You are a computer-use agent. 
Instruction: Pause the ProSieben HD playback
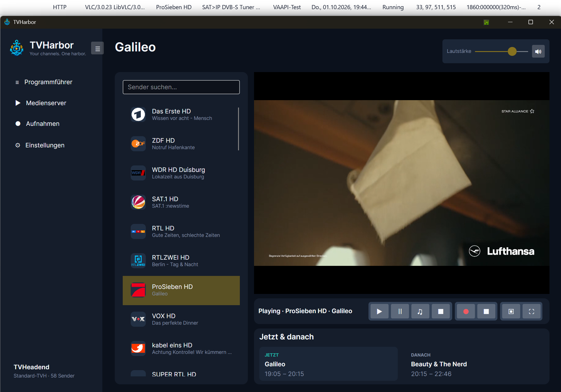tap(400, 311)
